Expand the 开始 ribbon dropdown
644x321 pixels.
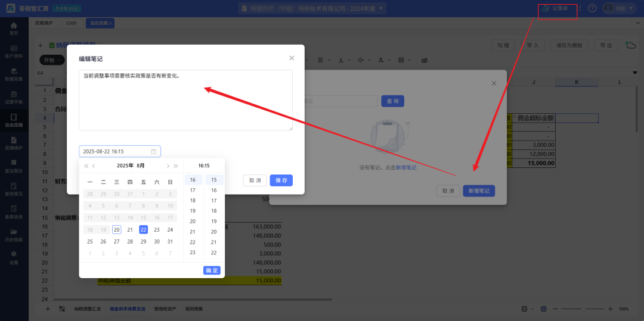52,60
